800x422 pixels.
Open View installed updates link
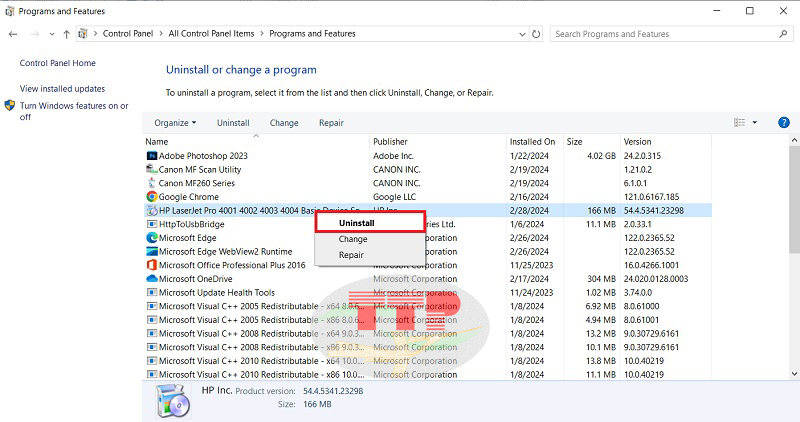coord(62,88)
